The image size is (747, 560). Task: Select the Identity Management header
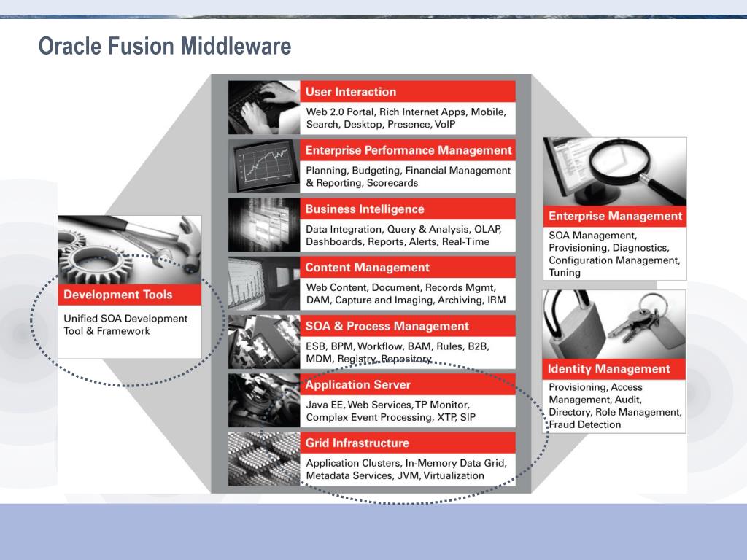[x=614, y=369]
